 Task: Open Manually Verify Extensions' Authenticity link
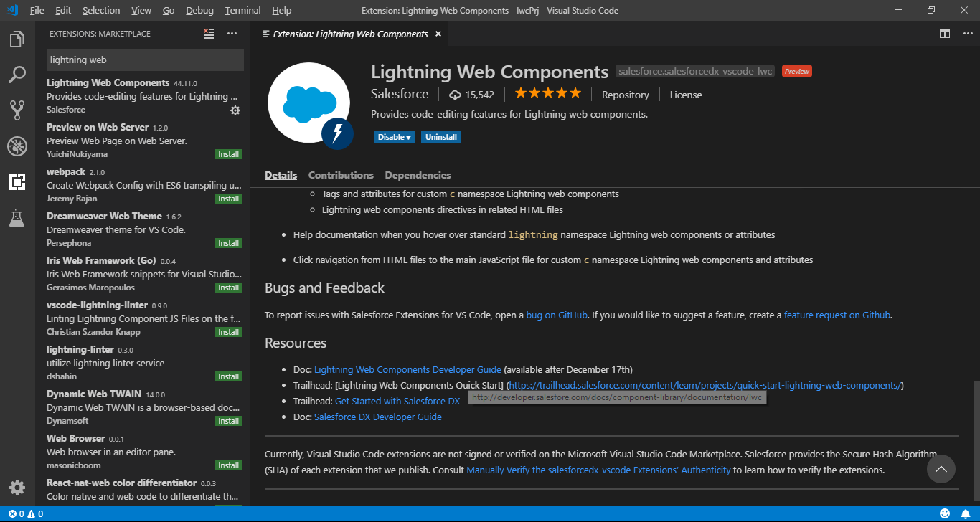click(598, 470)
